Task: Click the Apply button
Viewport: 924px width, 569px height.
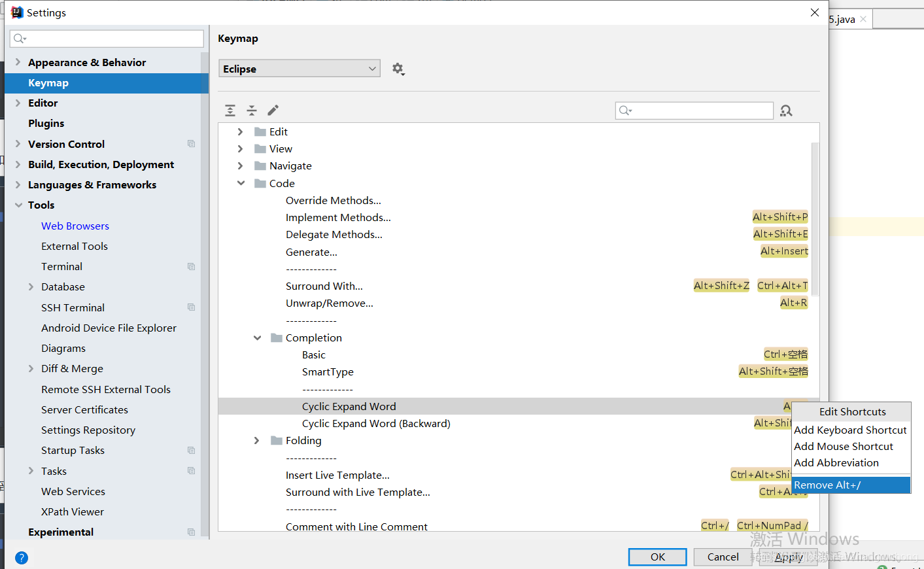Action: [789, 557]
